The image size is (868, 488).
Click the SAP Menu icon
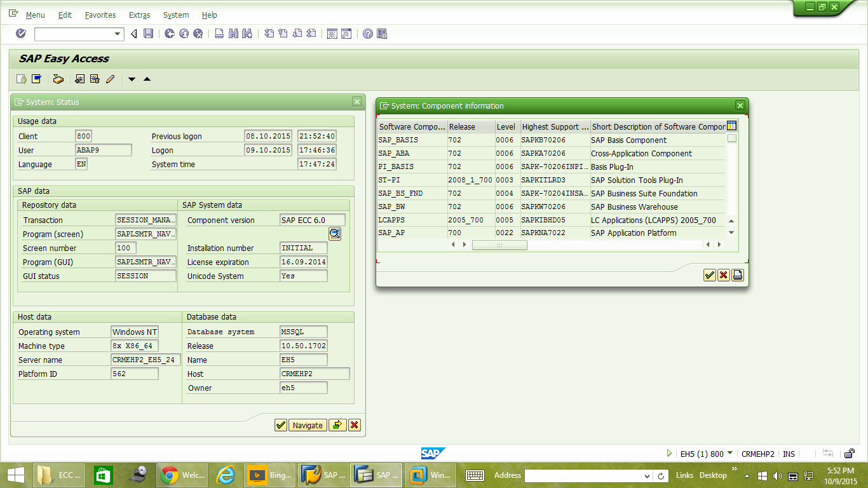[x=37, y=79]
